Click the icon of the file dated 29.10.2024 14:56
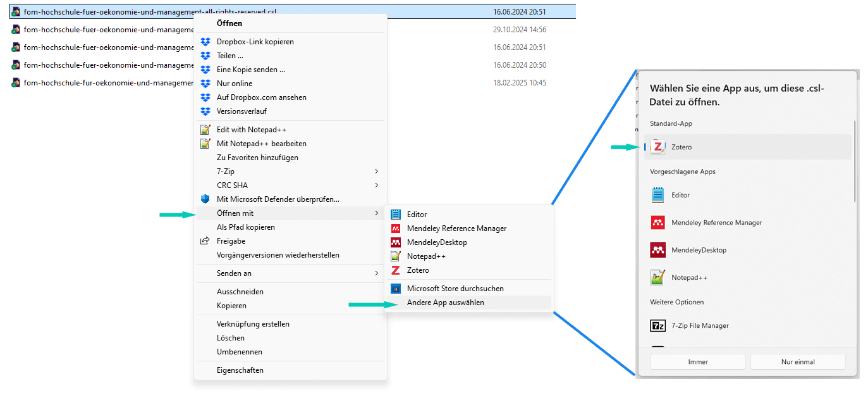The width and height of the screenshot is (868, 400). pos(16,30)
